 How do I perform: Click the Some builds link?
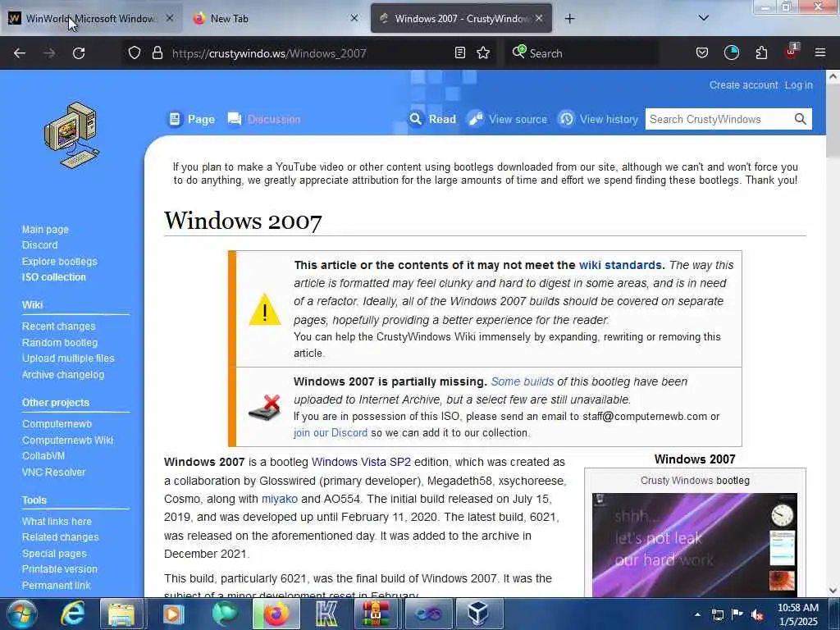(523, 381)
